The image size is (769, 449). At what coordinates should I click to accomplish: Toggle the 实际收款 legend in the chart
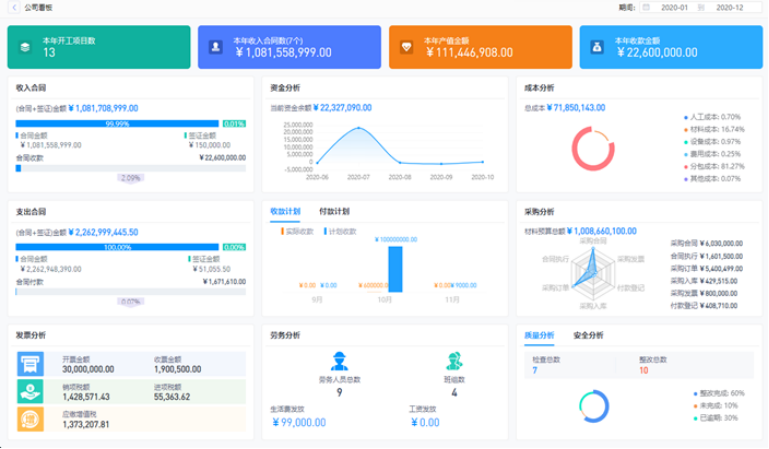coord(299,231)
